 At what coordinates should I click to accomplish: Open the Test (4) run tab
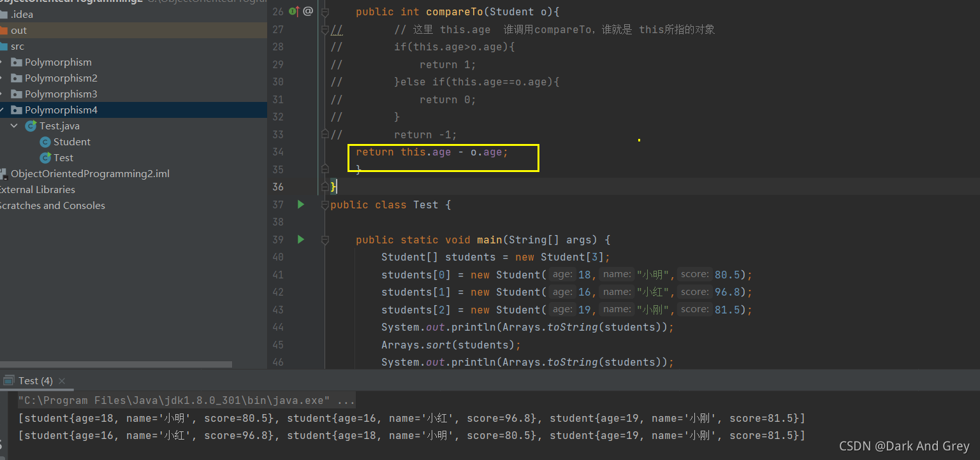tap(35, 380)
